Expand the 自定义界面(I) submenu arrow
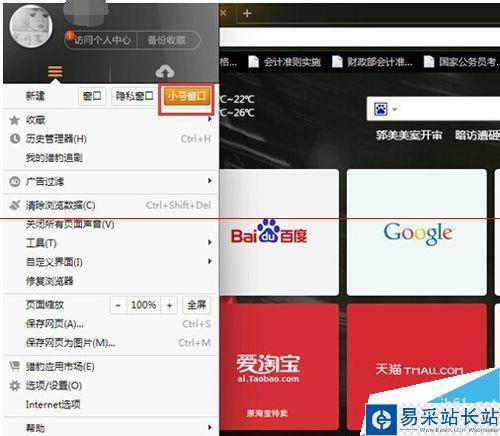Viewport: 500px width, 436px height. pyautogui.click(x=210, y=261)
